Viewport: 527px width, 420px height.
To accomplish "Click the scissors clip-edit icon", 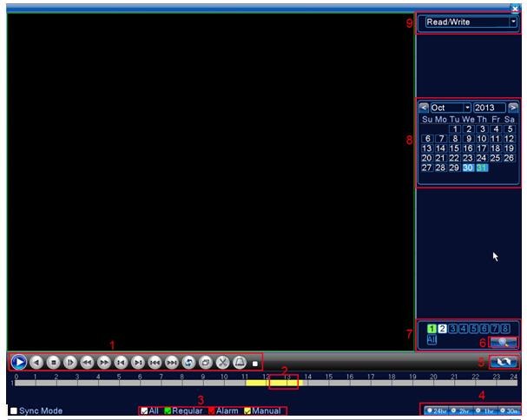I will [x=221, y=362].
